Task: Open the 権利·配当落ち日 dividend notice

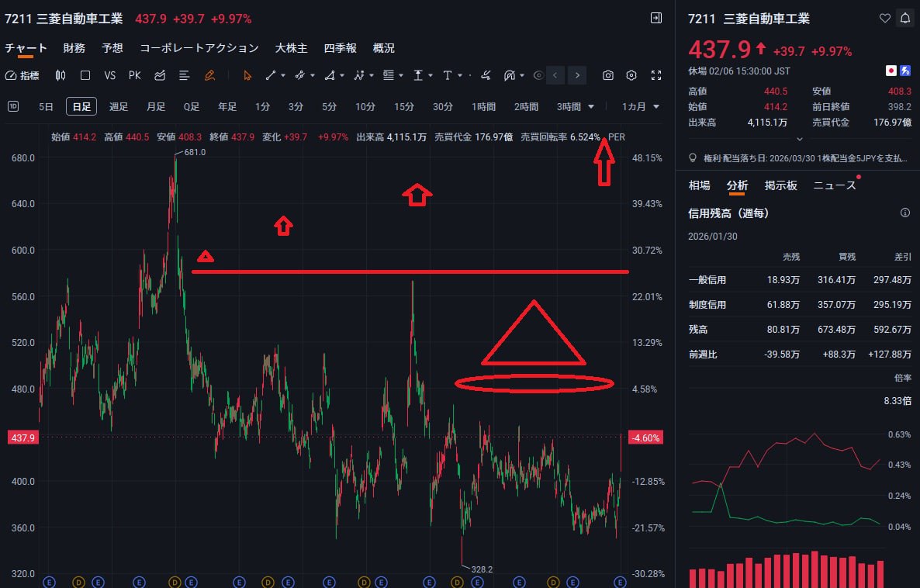Action: click(798, 157)
